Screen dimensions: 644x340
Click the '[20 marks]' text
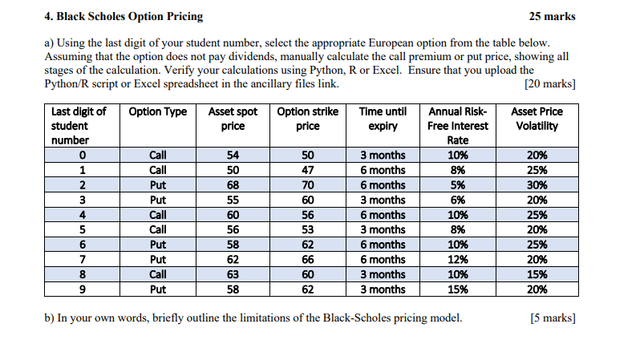click(549, 83)
